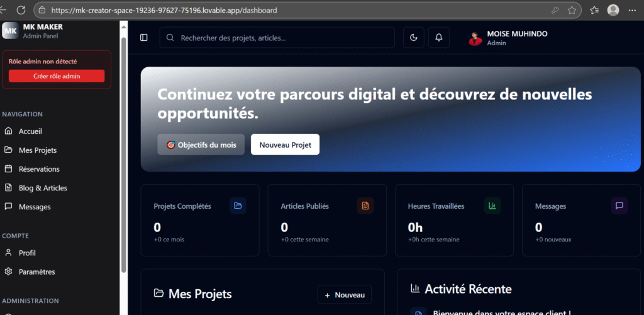Image resolution: width=644 pixels, height=315 pixels.
Task: Open Moise Muhindo user avatar menu
Action: (x=475, y=38)
